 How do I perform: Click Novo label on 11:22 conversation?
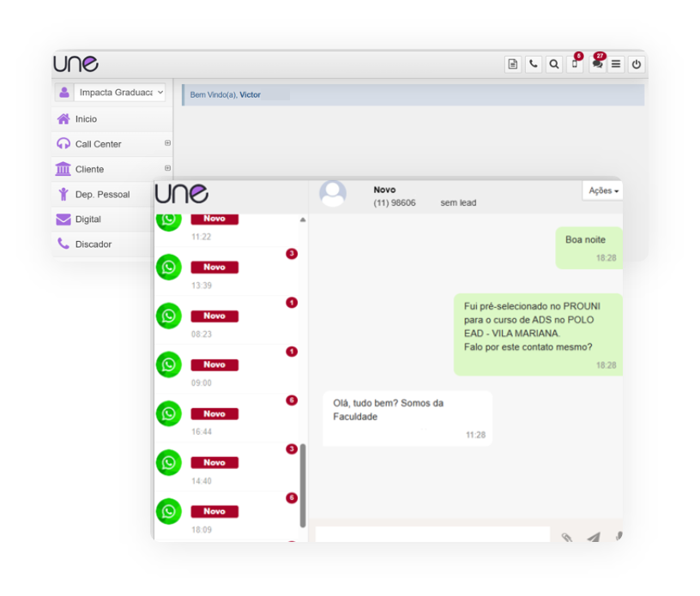click(214, 219)
